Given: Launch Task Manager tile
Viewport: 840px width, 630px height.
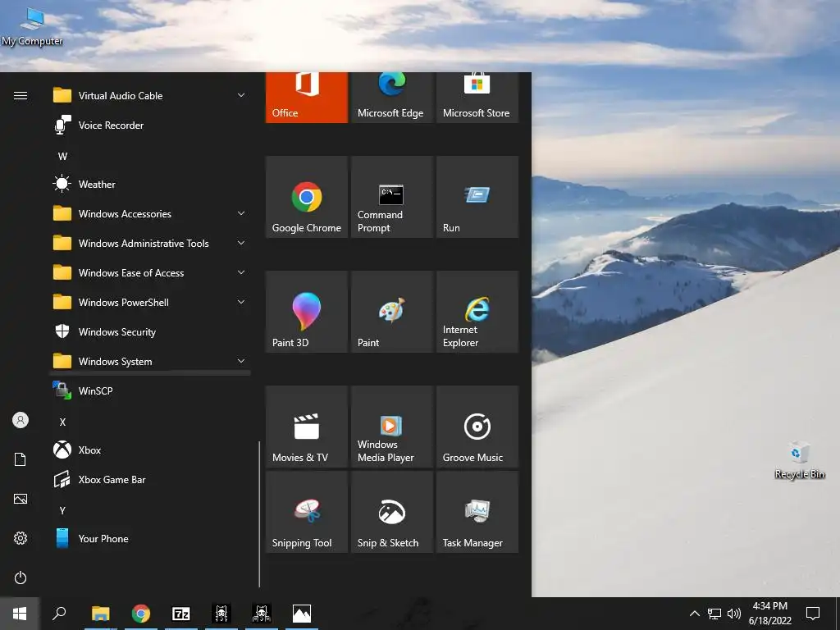Looking at the screenshot, I should pyautogui.click(x=477, y=512).
